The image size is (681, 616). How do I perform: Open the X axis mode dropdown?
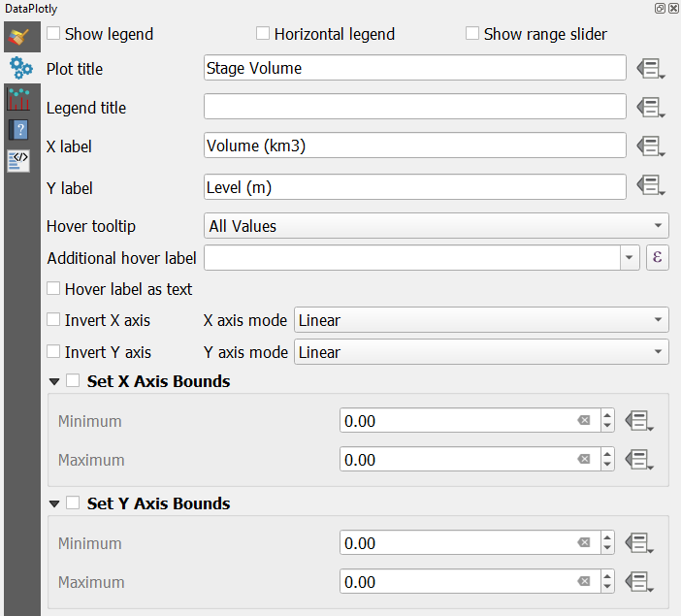pos(481,320)
